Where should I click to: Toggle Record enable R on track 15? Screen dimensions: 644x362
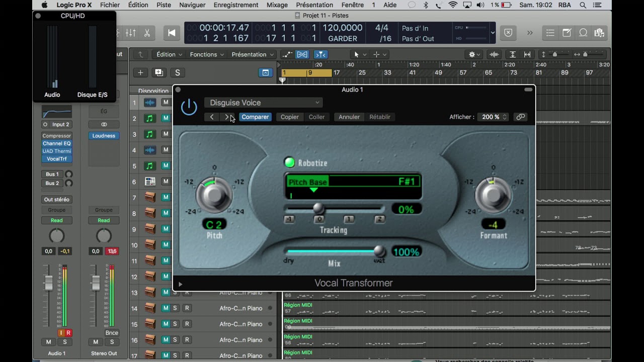187,324
